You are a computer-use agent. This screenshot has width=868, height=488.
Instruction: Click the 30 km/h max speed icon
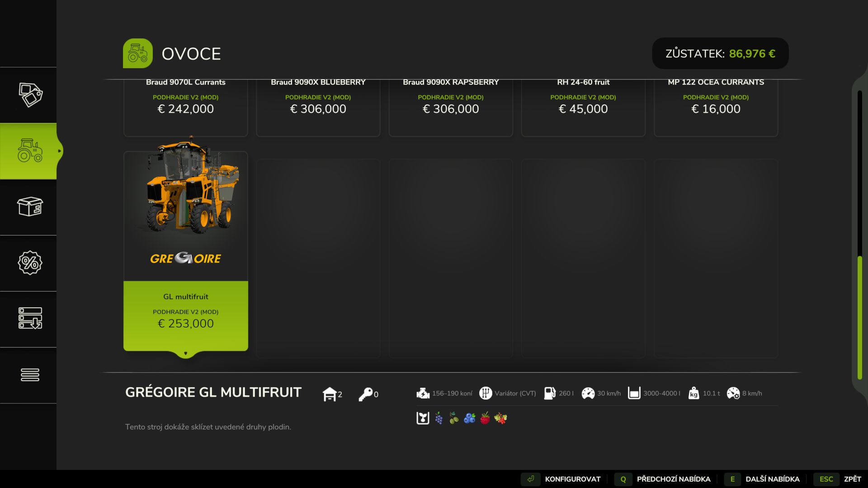pyautogui.click(x=588, y=393)
